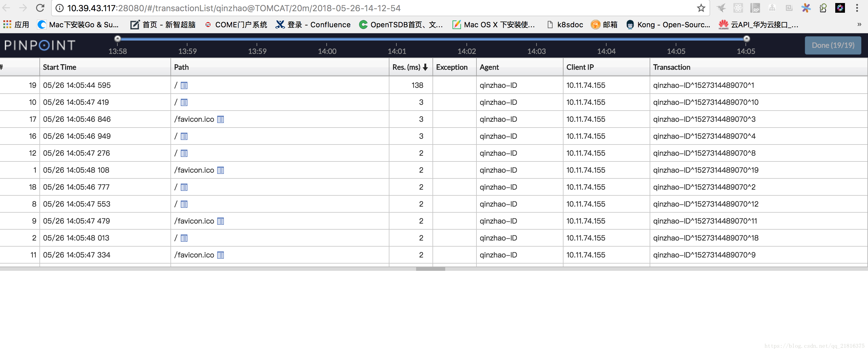Click the site info icon in address bar
Viewport: 868px width, 352px height.
click(59, 8)
